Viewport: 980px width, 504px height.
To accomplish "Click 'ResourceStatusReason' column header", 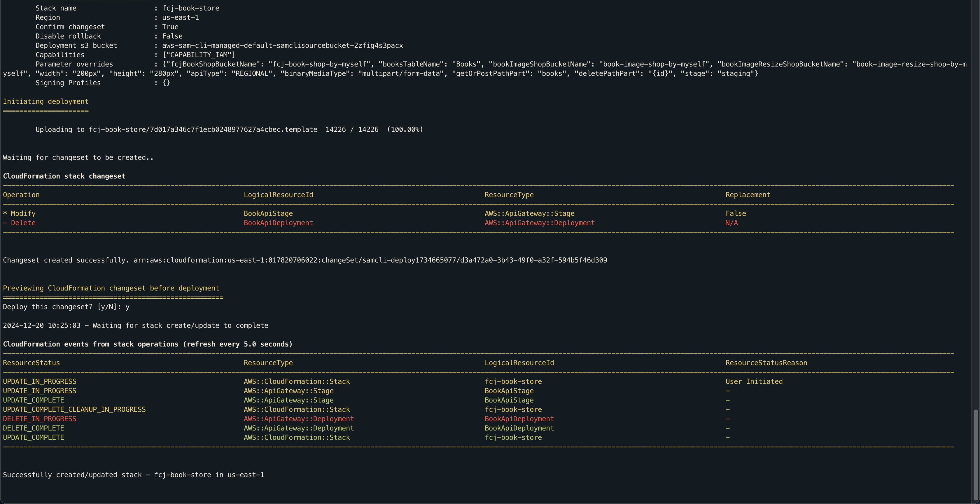I will [x=766, y=363].
